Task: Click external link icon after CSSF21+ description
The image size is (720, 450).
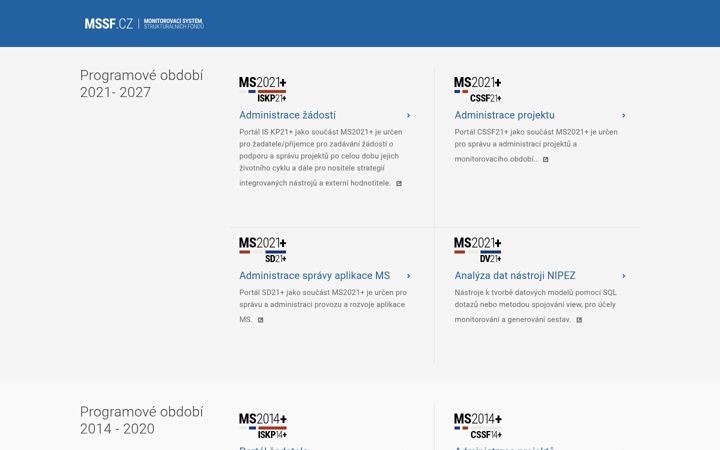Action: point(546,159)
